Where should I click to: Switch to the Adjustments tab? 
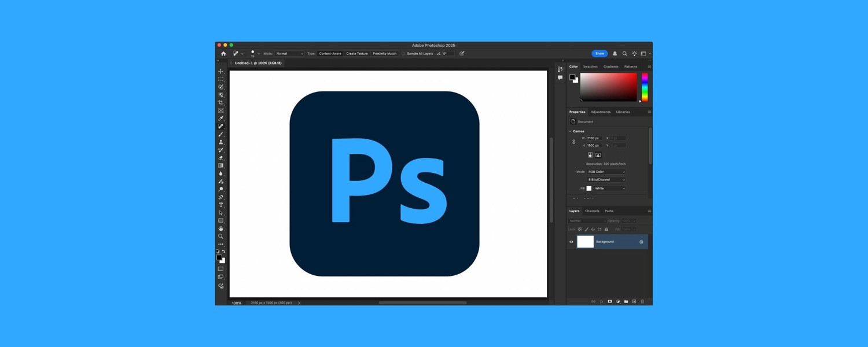click(601, 112)
